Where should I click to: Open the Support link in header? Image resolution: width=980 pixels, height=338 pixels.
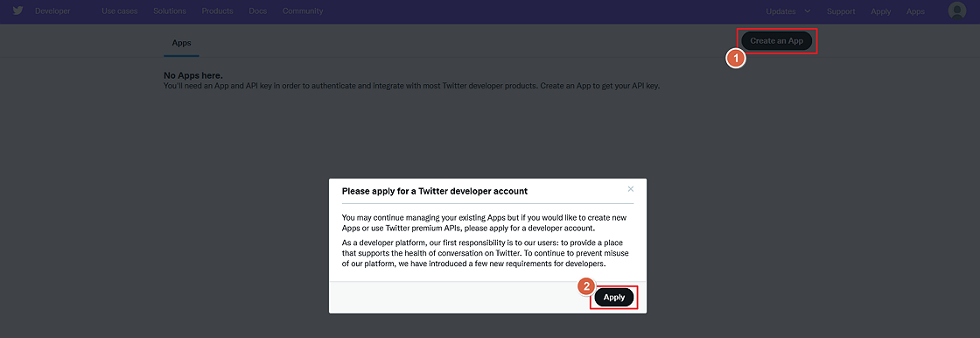[841, 11]
